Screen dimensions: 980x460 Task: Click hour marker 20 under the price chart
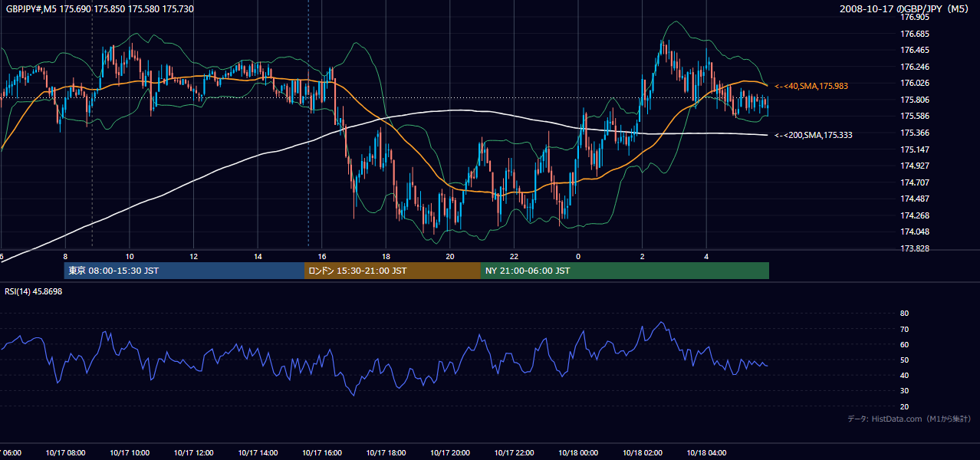point(450,256)
